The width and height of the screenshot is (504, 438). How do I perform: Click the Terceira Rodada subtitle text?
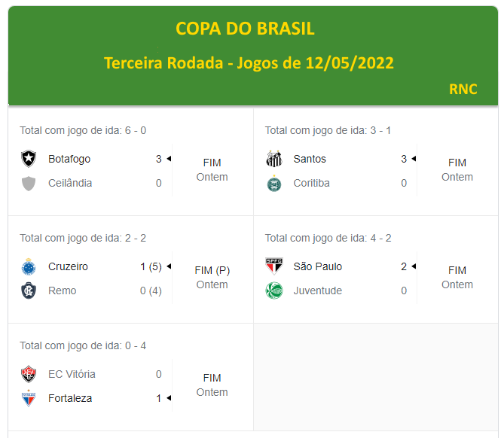(x=249, y=62)
